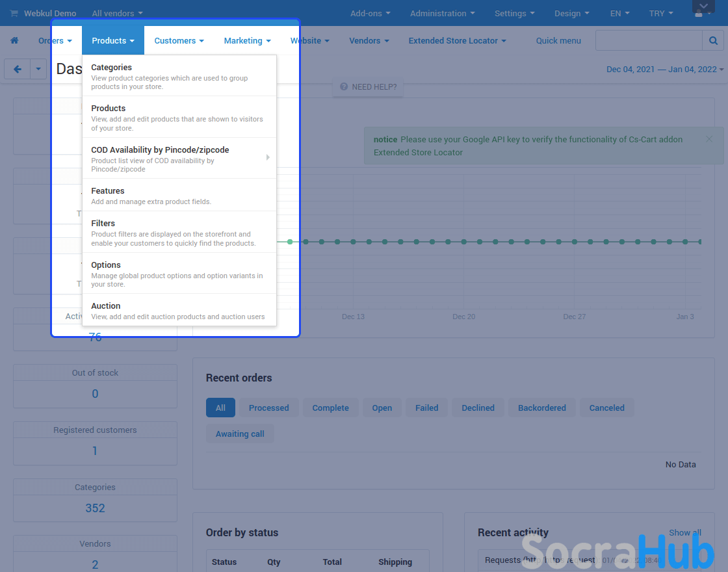Click the Quick menu link

[x=558, y=40]
